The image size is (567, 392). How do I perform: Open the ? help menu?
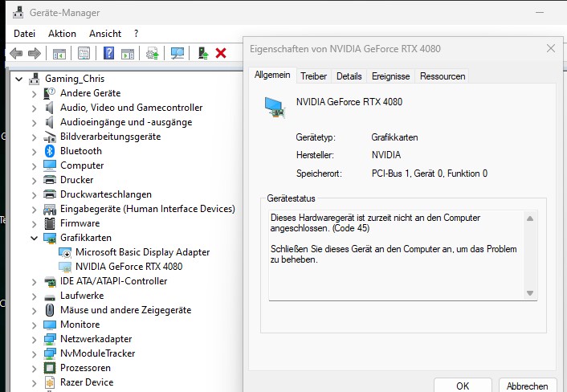(x=136, y=34)
